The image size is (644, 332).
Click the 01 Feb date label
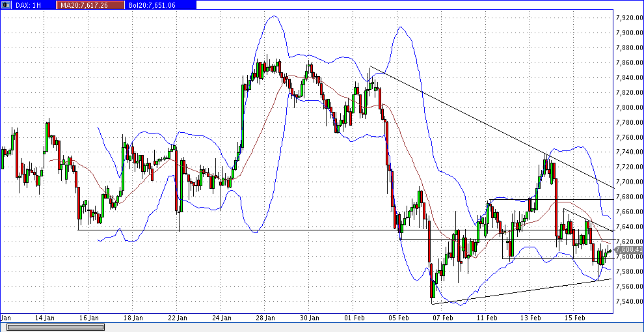click(353, 318)
